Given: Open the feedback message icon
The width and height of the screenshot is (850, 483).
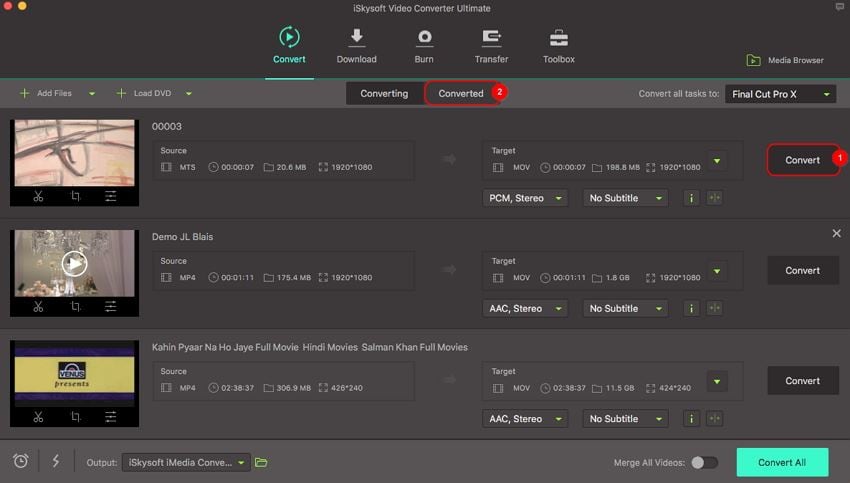Looking at the screenshot, I should click(840, 7).
